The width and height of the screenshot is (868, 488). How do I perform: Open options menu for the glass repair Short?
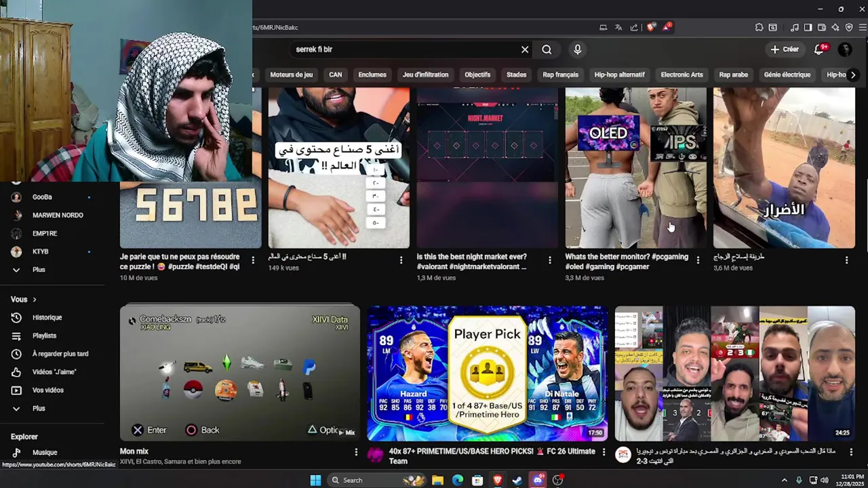coord(846,260)
